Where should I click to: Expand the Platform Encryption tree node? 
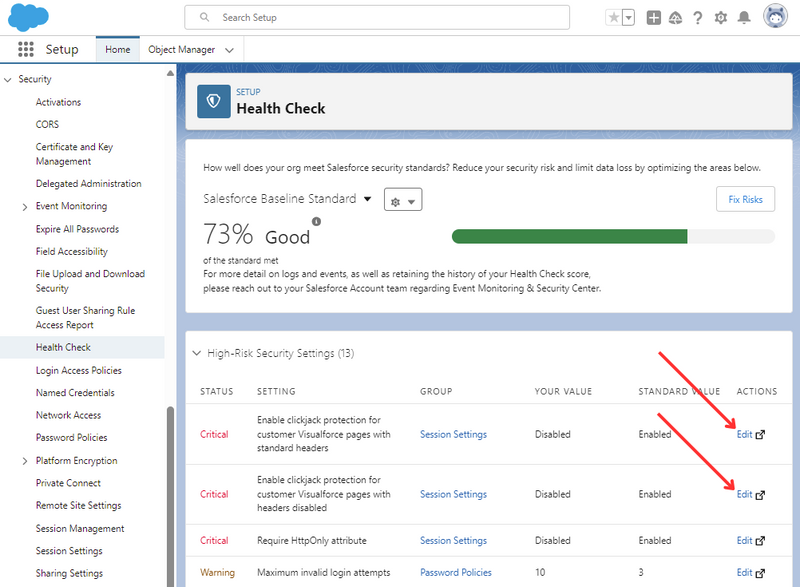pos(24,461)
